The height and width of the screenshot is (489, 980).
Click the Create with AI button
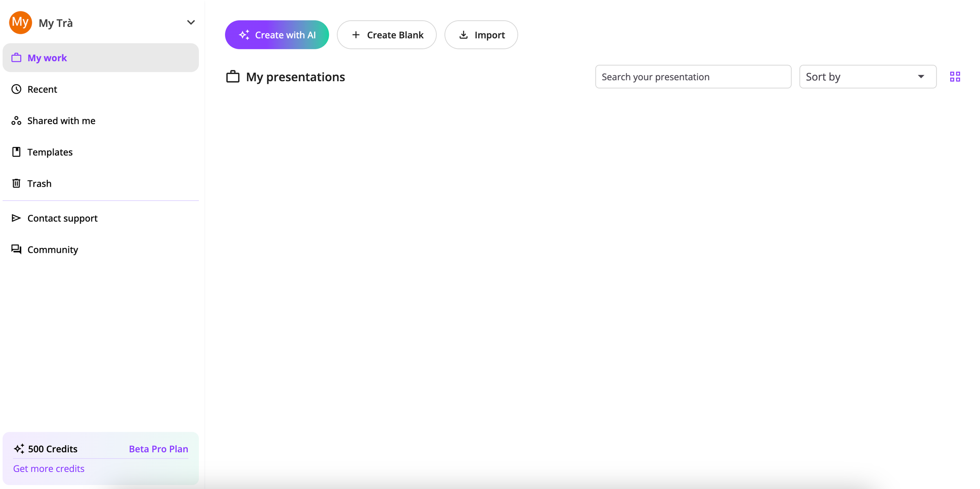click(277, 35)
